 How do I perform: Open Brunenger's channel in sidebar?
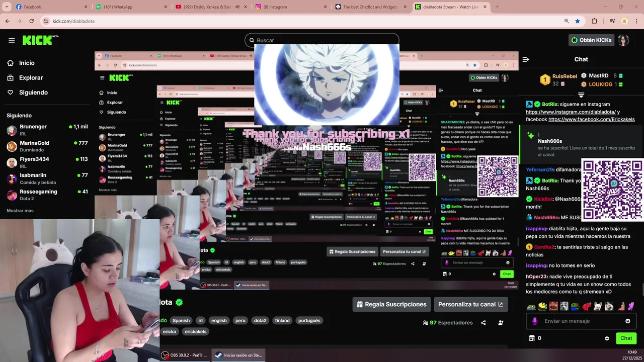point(47,130)
